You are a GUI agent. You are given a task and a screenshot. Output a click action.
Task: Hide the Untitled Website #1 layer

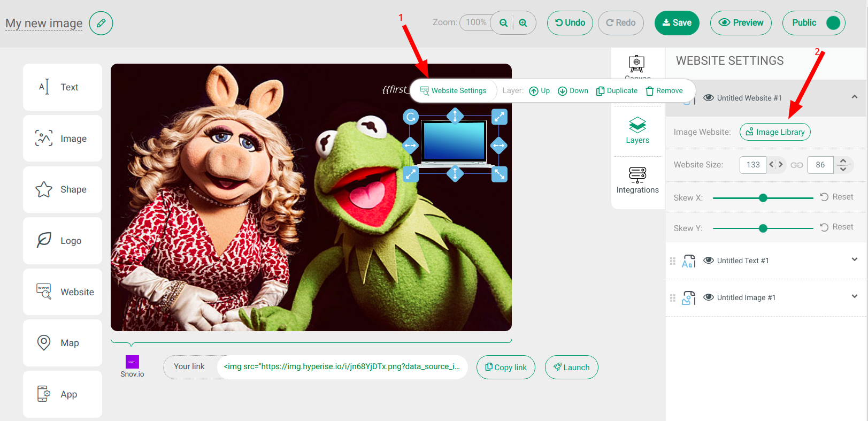(x=709, y=98)
